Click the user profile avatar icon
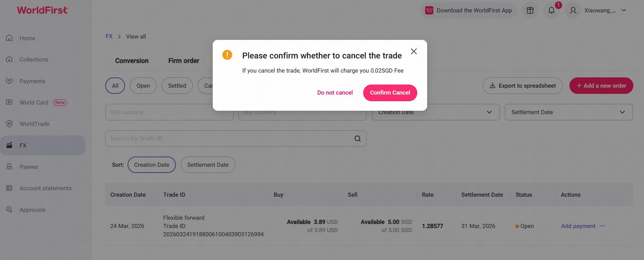 [573, 10]
